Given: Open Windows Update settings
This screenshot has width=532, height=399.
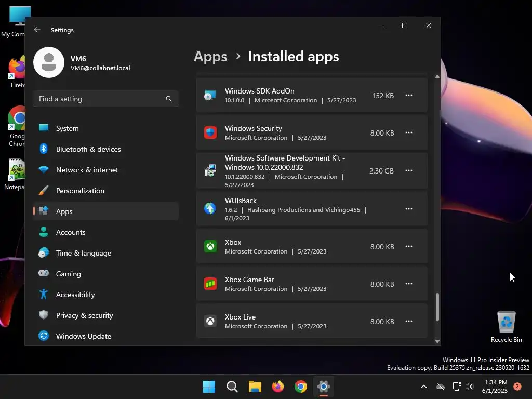Looking at the screenshot, I should point(106,336).
